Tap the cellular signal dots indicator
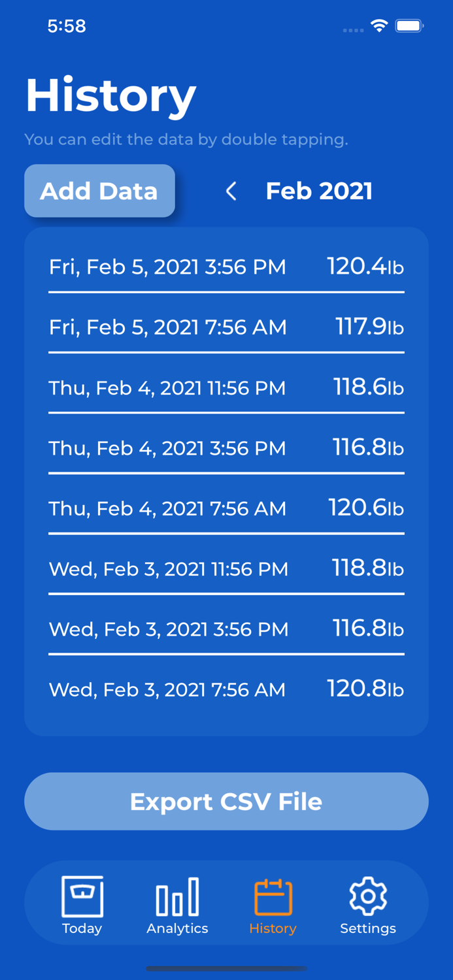The image size is (453, 980). [x=352, y=29]
